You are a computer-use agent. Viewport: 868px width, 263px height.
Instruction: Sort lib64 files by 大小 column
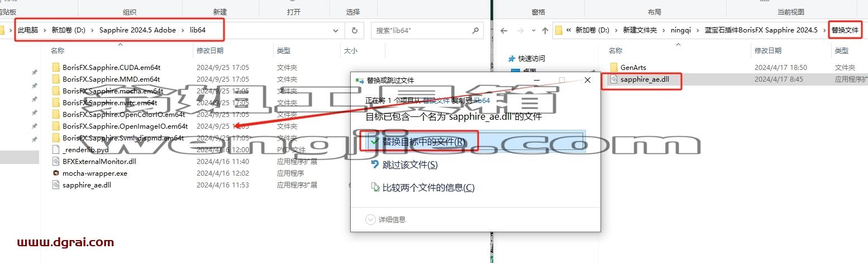[x=350, y=50]
